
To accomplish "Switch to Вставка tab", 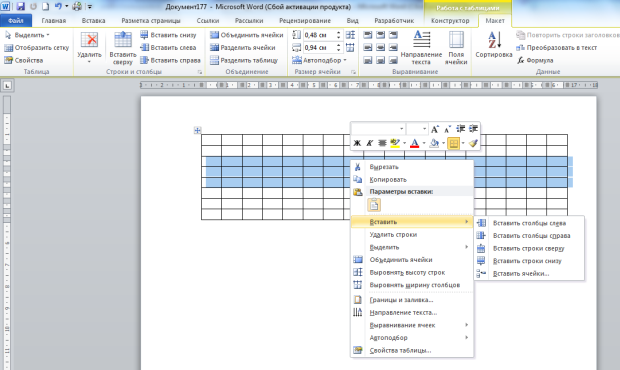I will 93,21.
